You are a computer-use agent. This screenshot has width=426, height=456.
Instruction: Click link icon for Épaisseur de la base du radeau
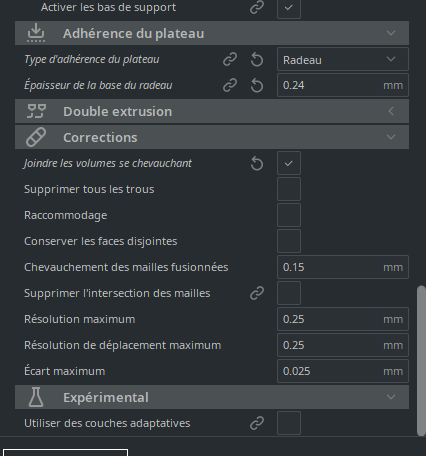pyautogui.click(x=230, y=85)
